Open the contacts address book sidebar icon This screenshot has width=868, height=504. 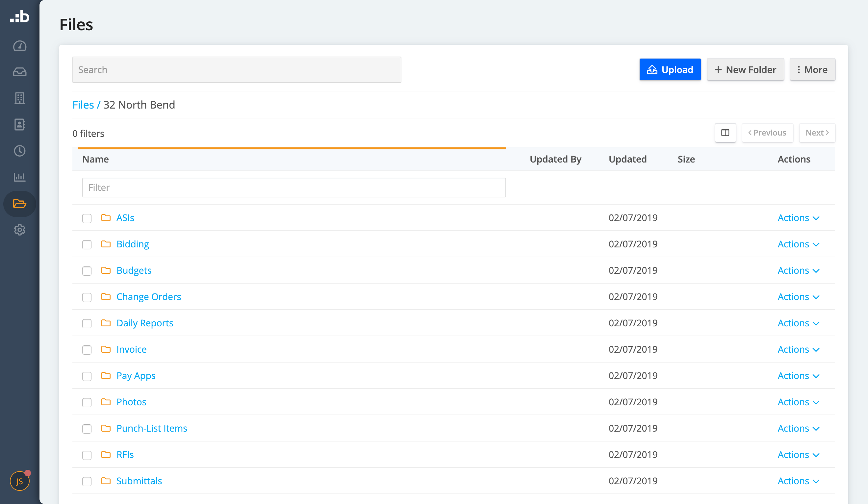point(20,125)
